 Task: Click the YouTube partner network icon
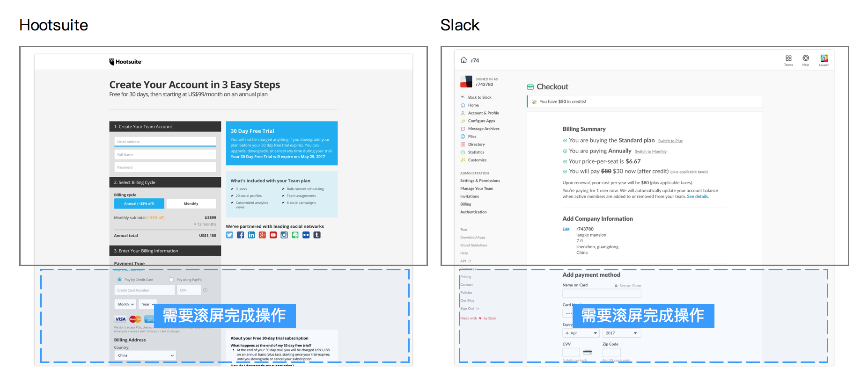click(x=273, y=235)
